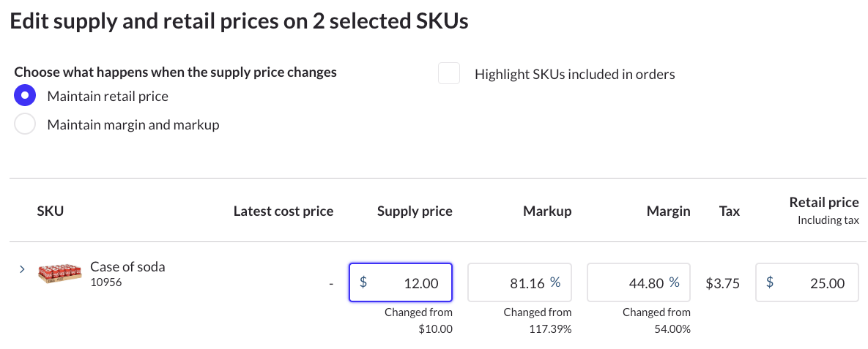Click the SKU column header
868x349 pixels.
tap(51, 211)
